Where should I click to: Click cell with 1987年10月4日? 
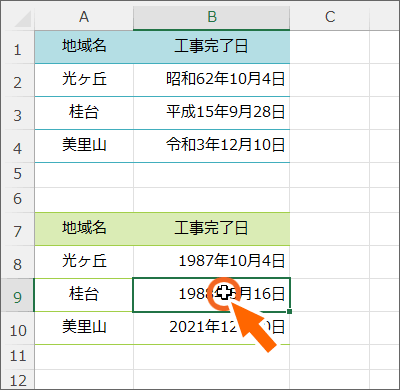(x=212, y=262)
